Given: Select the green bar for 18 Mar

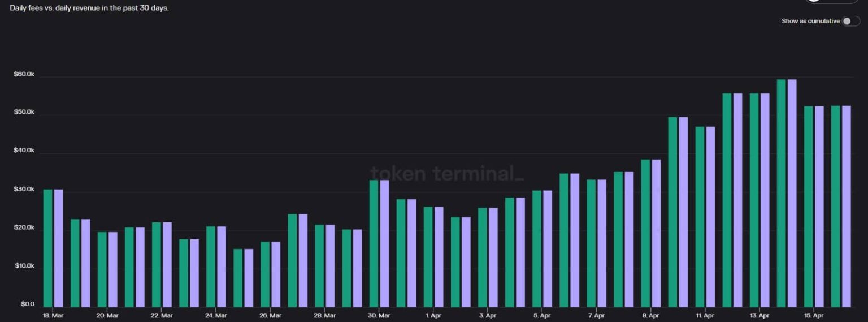Looking at the screenshot, I should (x=48, y=248).
